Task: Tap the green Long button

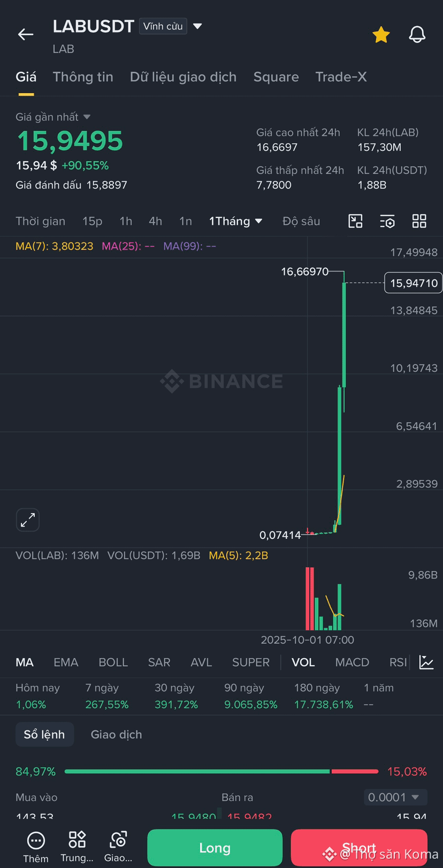Action: (x=215, y=848)
